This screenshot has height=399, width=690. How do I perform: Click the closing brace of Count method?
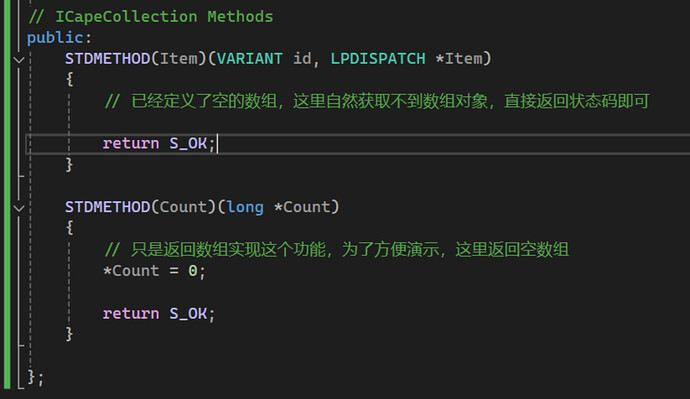tap(69, 334)
